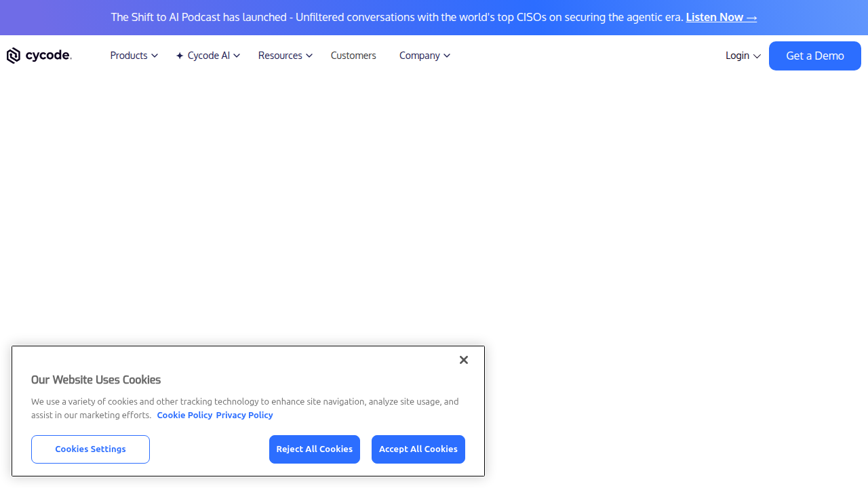Expand the Login dropdown
Viewport: 868px width, 488px height.
pyautogui.click(x=743, y=56)
